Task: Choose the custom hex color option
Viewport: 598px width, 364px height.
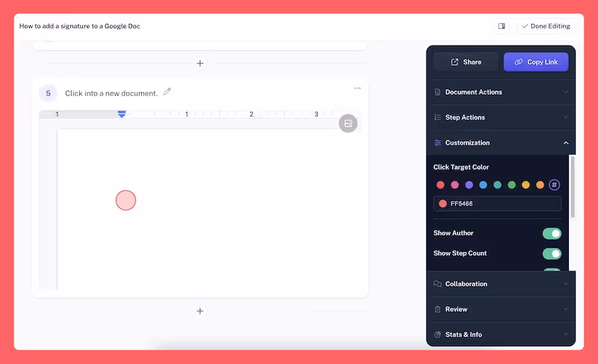Action: [555, 185]
